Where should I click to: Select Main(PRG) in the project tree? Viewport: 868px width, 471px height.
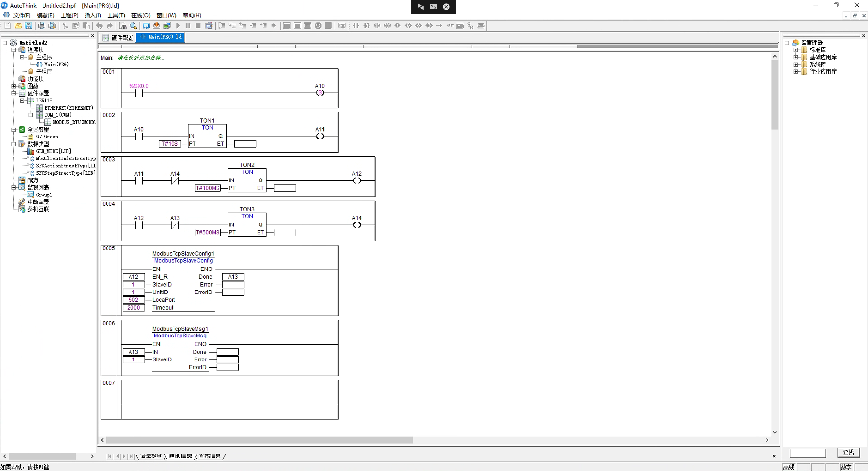click(56, 65)
